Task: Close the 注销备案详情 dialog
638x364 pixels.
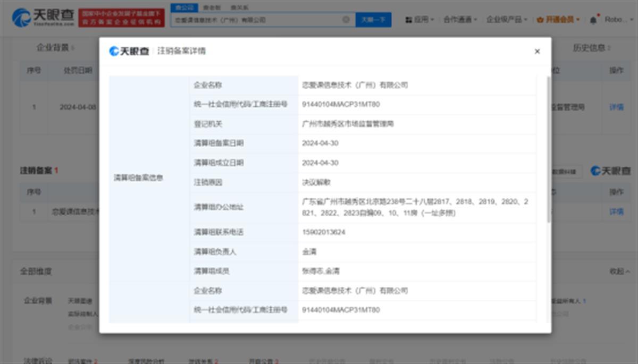Action: [537, 52]
